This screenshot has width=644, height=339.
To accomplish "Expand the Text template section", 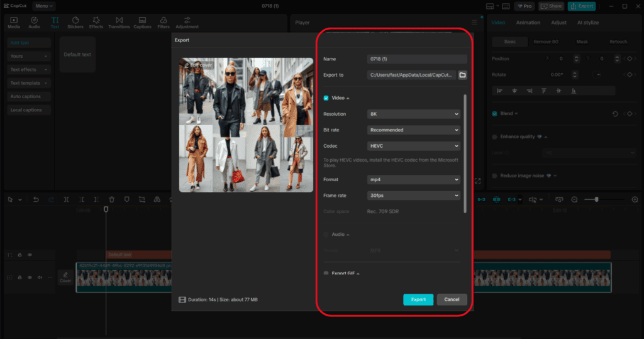I will point(29,83).
